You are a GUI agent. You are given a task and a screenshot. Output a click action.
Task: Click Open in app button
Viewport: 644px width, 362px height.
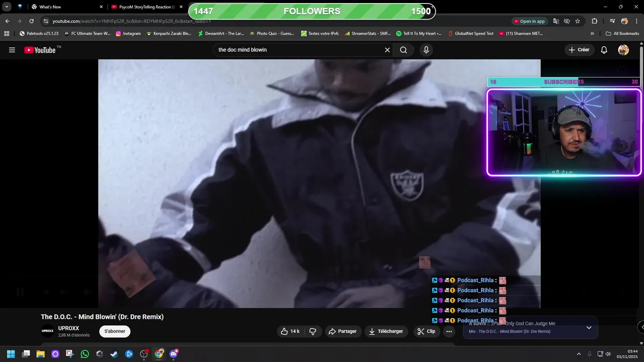point(529,21)
